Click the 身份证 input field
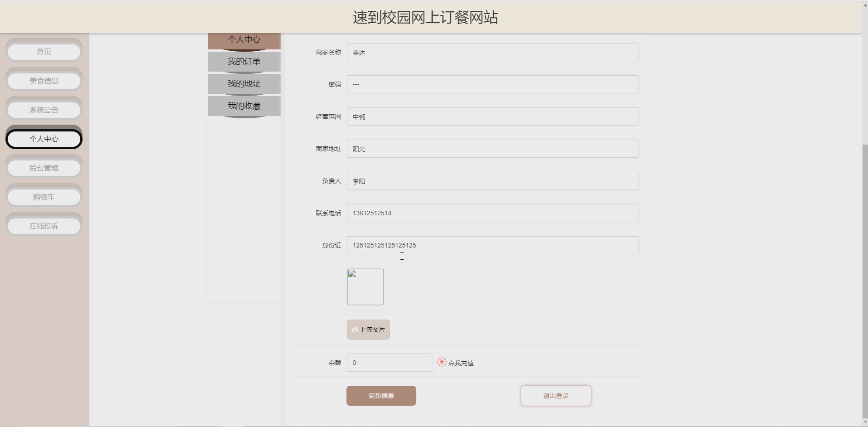The image size is (868, 427). (493, 245)
